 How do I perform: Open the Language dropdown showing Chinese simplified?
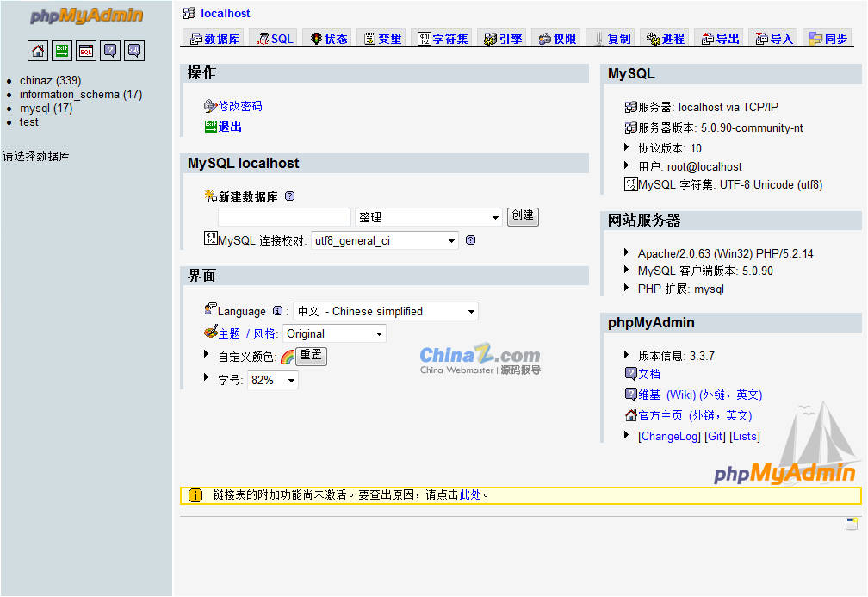pyautogui.click(x=386, y=311)
